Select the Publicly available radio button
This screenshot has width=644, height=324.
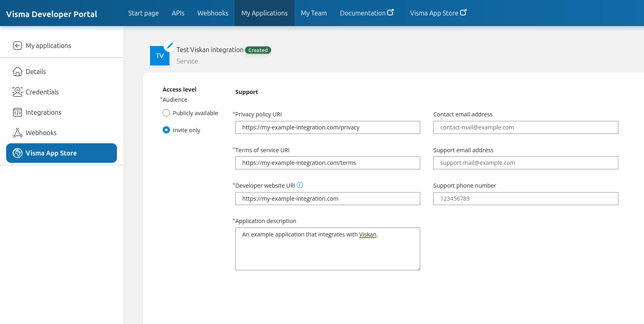[x=166, y=113]
